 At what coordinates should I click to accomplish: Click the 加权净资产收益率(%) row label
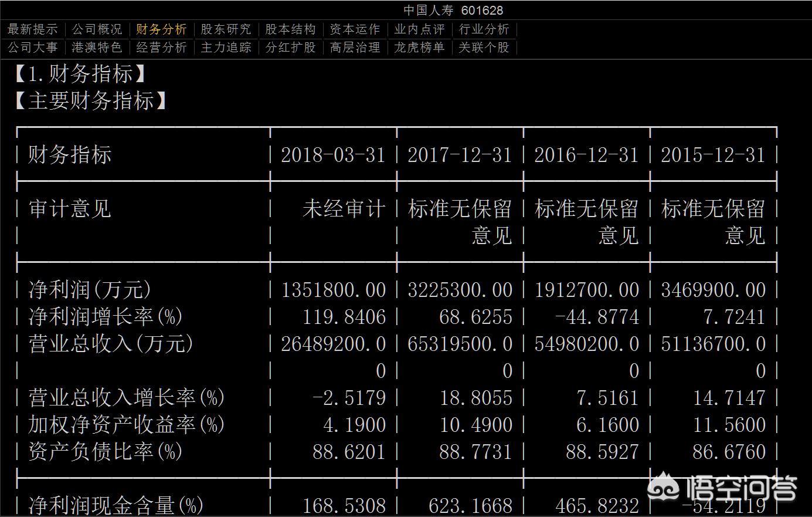point(127,425)
